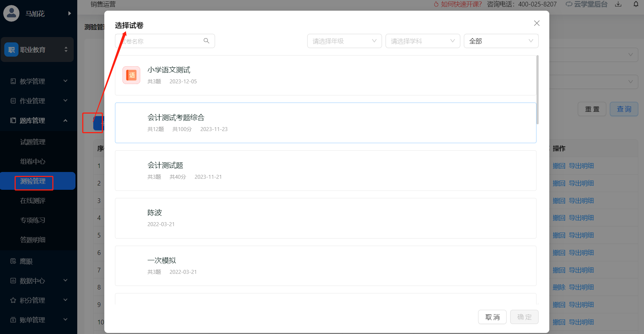The width and height of the screenshot is (644, 334).
Task: Expand the 教学管理 menu chevron
Action: tap(66, 81)
